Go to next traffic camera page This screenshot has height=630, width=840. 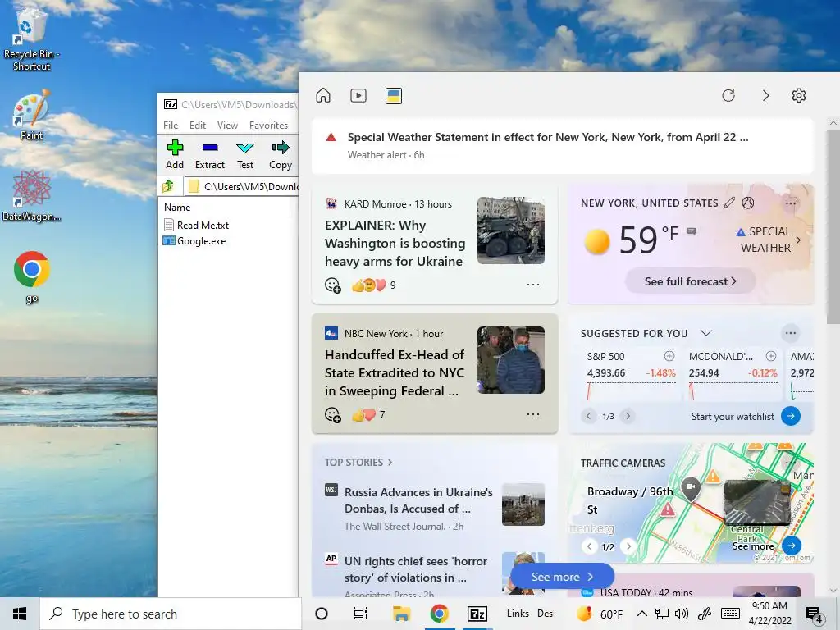click(628, 546)
